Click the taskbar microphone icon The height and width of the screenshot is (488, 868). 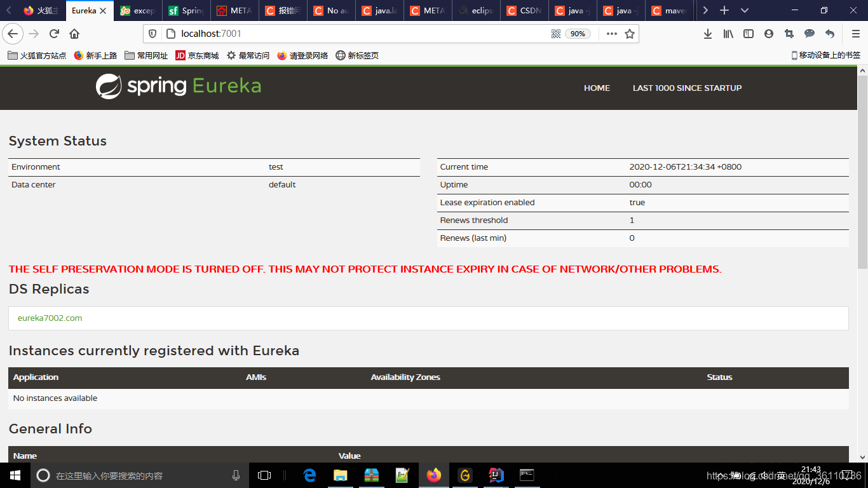click(x=236, y=475)
